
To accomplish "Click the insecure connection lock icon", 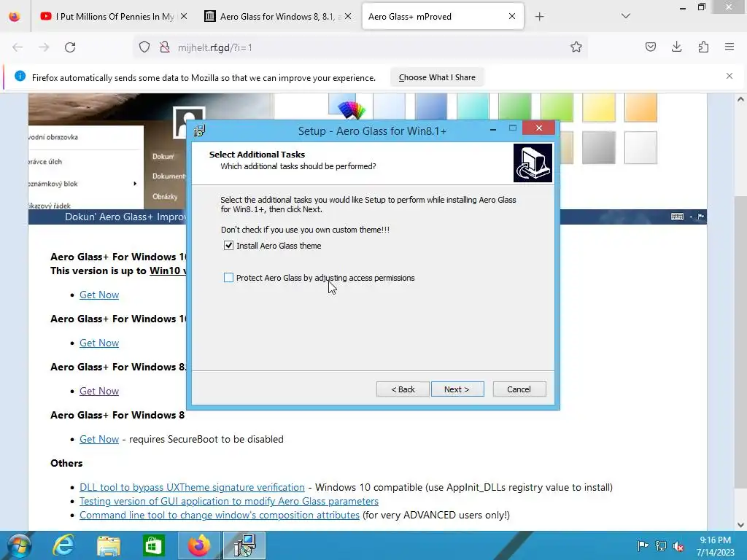I will (x=165, y=47).
